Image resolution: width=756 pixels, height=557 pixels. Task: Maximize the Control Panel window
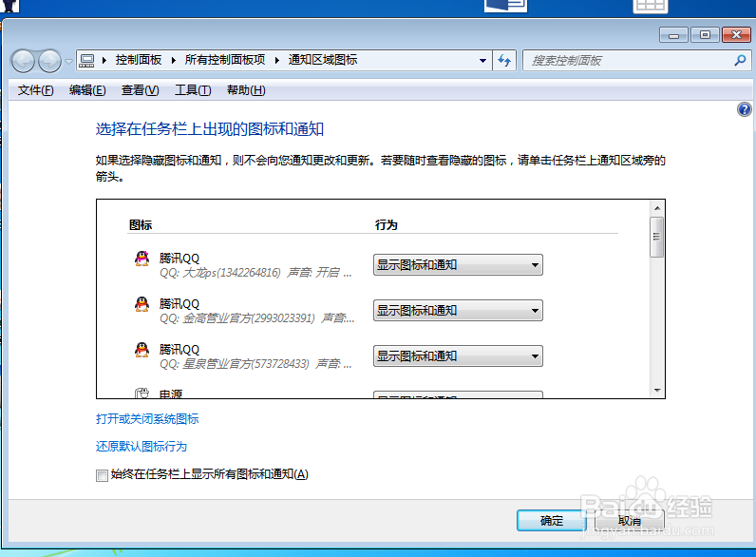tap(705, 35)
